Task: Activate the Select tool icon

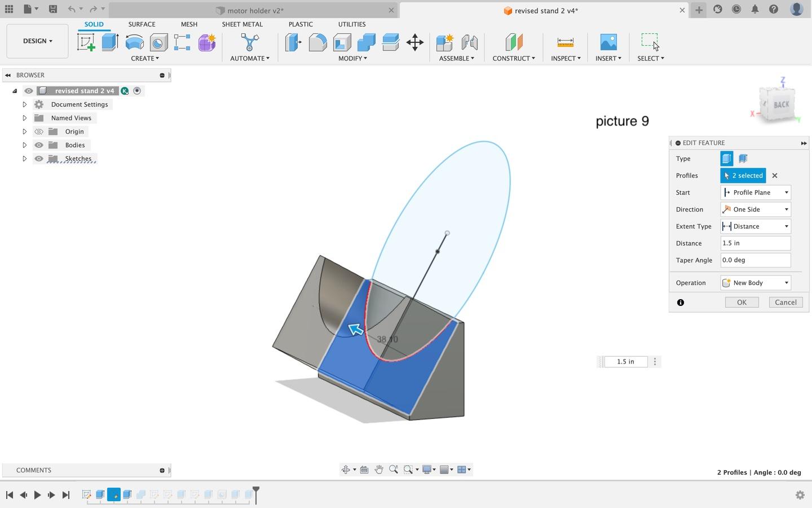Action: [x=650, y=41]
